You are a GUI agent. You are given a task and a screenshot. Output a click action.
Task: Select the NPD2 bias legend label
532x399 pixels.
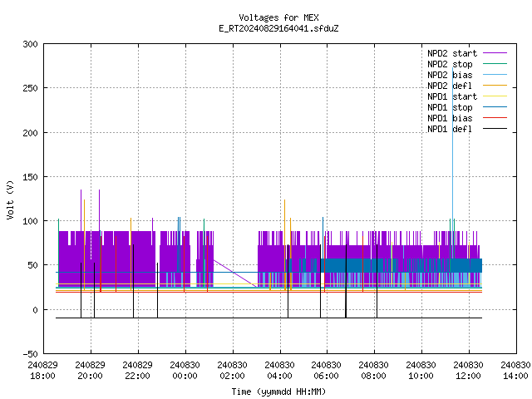click(x=450, y=75)
